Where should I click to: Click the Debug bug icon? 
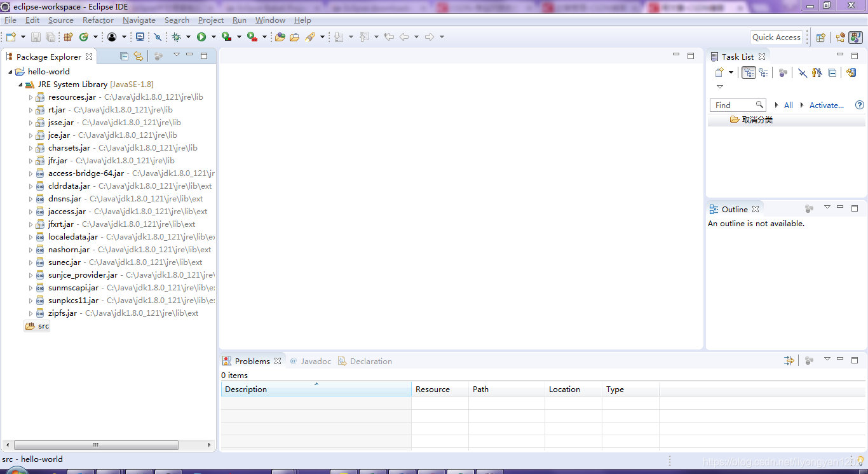[x=176, y=37]
